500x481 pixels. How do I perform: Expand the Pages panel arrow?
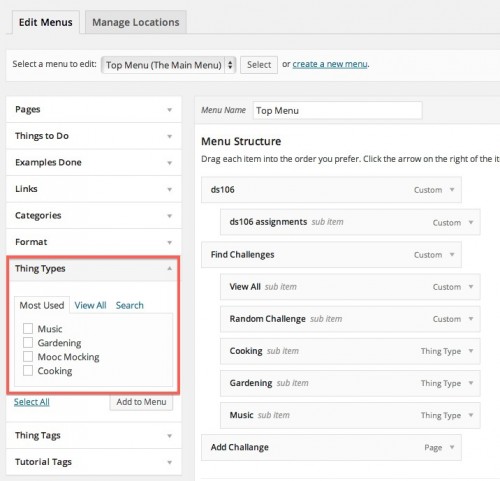point(169,110)
